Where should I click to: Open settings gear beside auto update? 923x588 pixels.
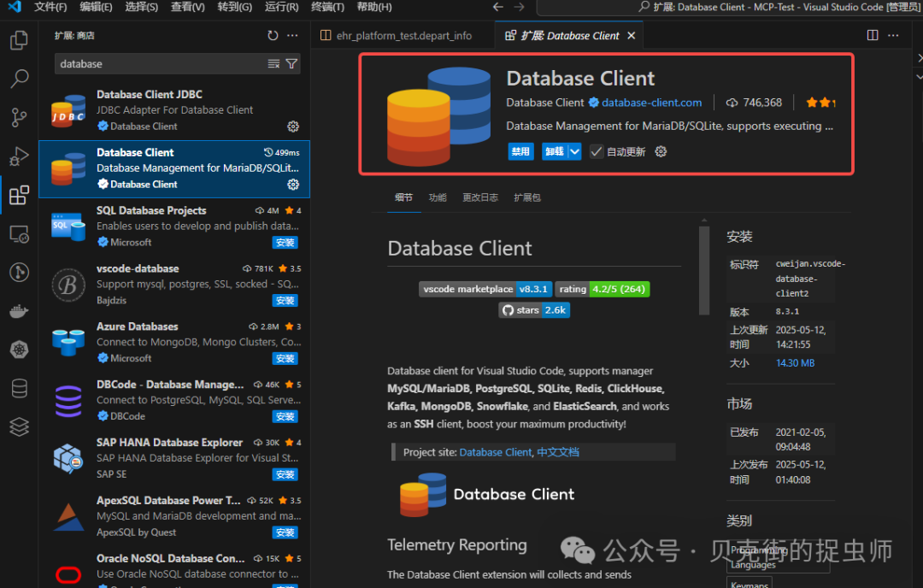(x=661, y=151)
